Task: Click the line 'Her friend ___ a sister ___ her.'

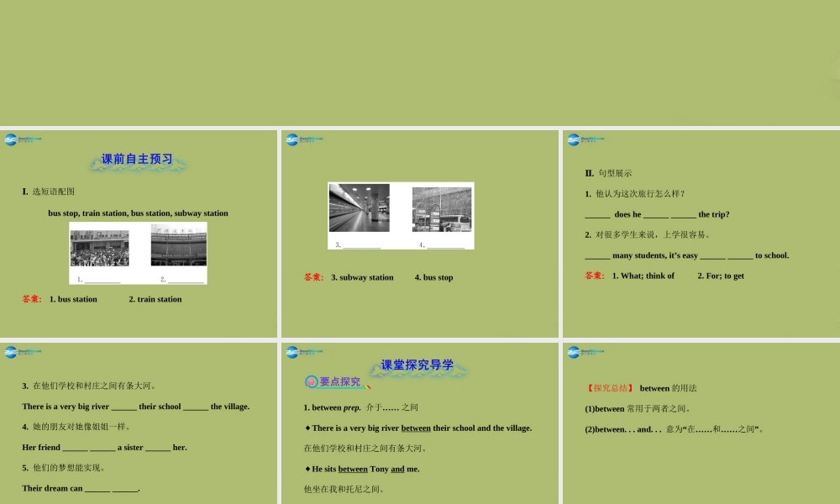Action: 104,447
